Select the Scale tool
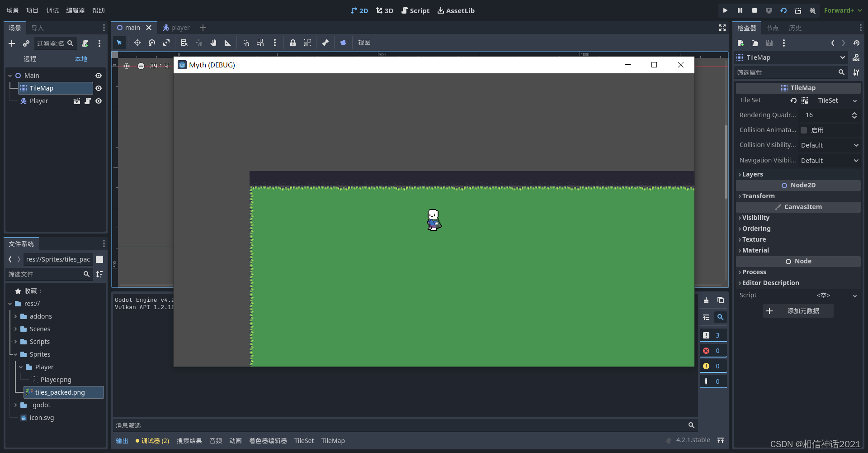 tap(166, 43)
